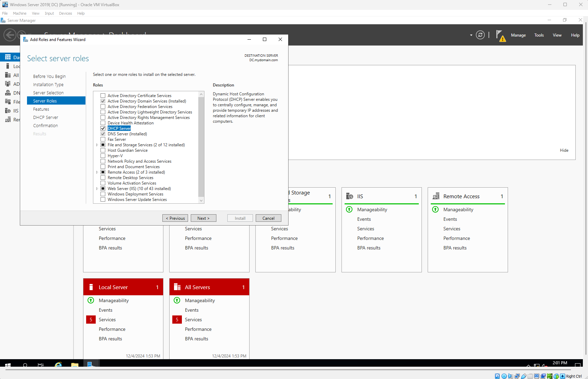Open the VirtualBox Input menu
This screenshot has width=588, height=379.
point(49,13)
